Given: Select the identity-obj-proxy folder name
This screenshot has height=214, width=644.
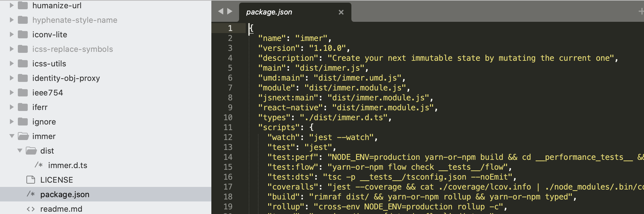Looking at the screenshot, I should click(66, 78).
